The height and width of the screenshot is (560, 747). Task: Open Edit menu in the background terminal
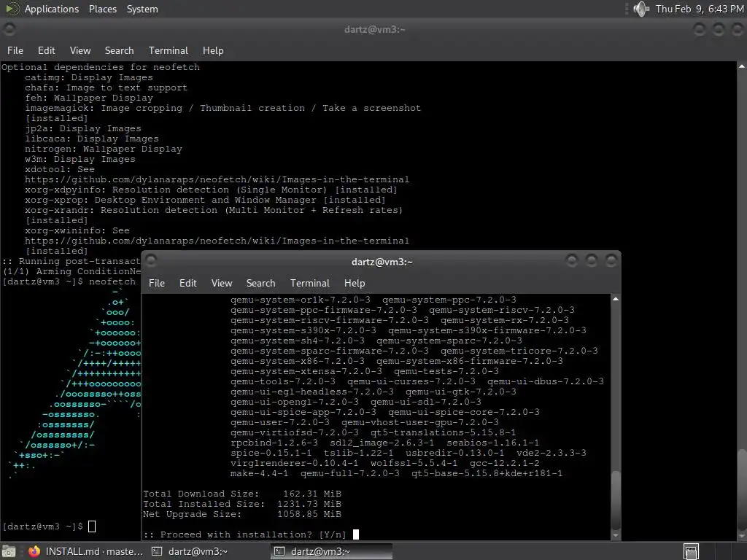46,50
